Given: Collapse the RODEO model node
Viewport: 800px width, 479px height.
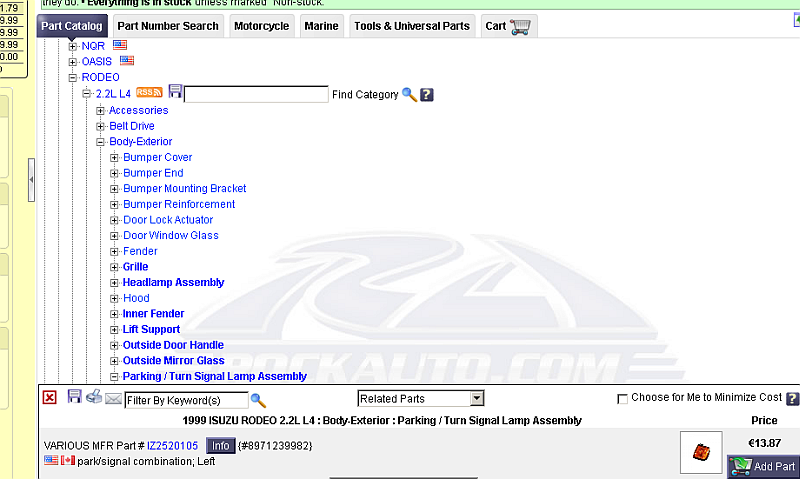Looking at the screenshot, I should pyautogui.click(x=73, y=78).
